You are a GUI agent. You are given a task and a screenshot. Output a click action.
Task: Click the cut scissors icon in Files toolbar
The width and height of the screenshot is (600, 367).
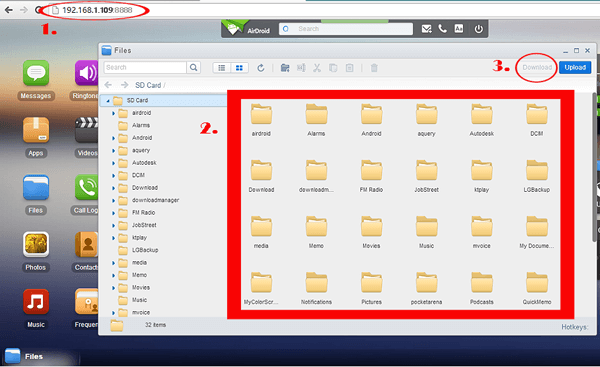click(317, 68)
